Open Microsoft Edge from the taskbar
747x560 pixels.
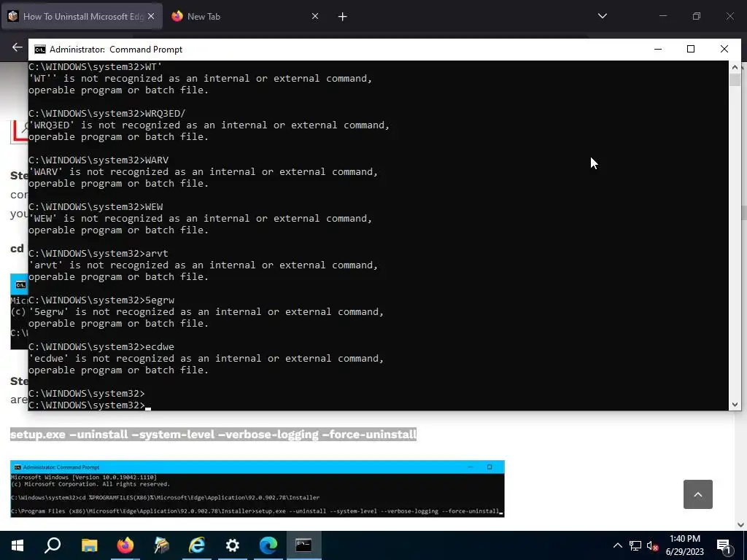[x=268, y=545]
